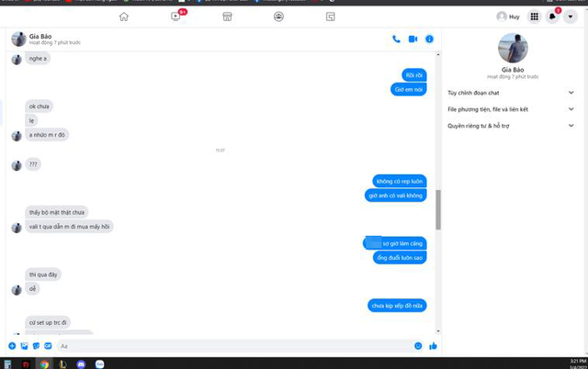Go to Facebook Home tab
This screenshot has height=369, width=588.
pyautogui.click(x=124, y=17)
